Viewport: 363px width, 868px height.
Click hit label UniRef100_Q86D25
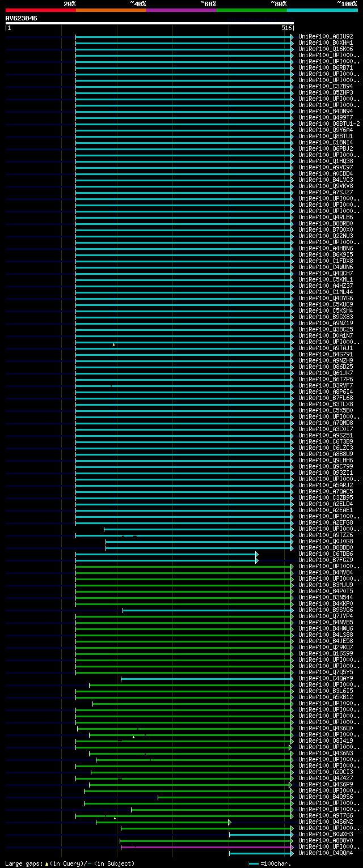click(x=326, y=367)
